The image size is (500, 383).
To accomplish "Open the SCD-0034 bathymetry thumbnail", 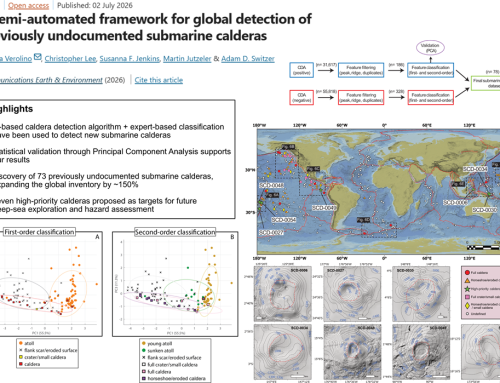I will tap(283, 352).
